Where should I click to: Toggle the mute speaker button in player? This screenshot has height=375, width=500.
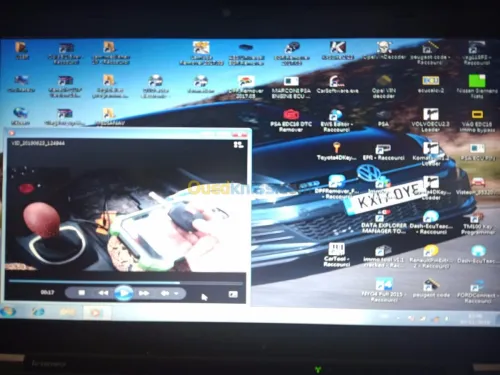coord(165,293)
